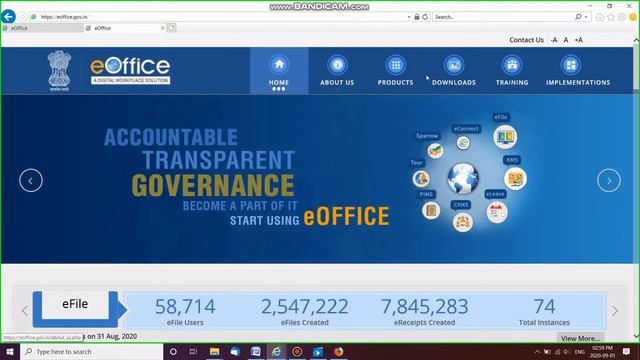Click the Sparrow icon in banner
The height and width of the screenshot is (360, 640).
(436, 151)
